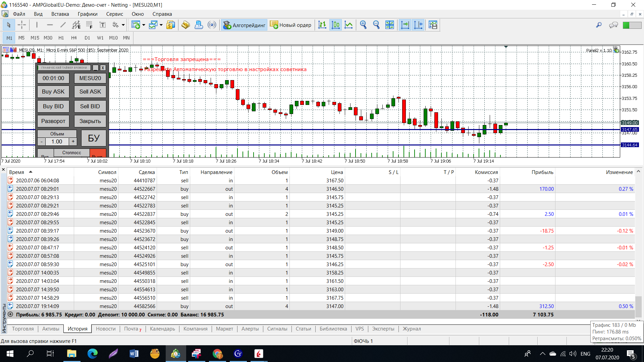Open the Сервис menu
The width and height of the screenshot is (644, 362).
[x=114, y=14]
